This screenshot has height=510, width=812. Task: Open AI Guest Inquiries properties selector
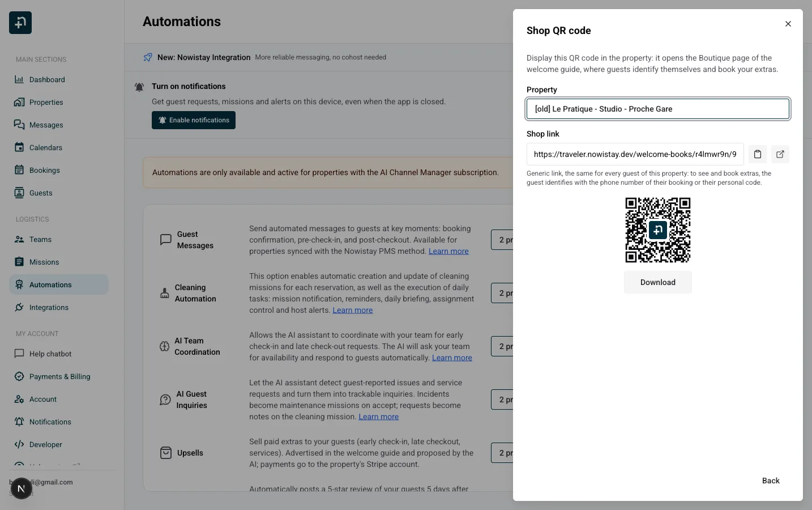[x=502, y=399]
